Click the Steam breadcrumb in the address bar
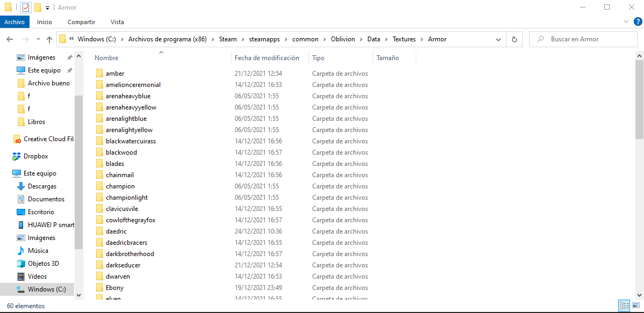Viewport: 644px width, 313px height. (x=228, y=39)
